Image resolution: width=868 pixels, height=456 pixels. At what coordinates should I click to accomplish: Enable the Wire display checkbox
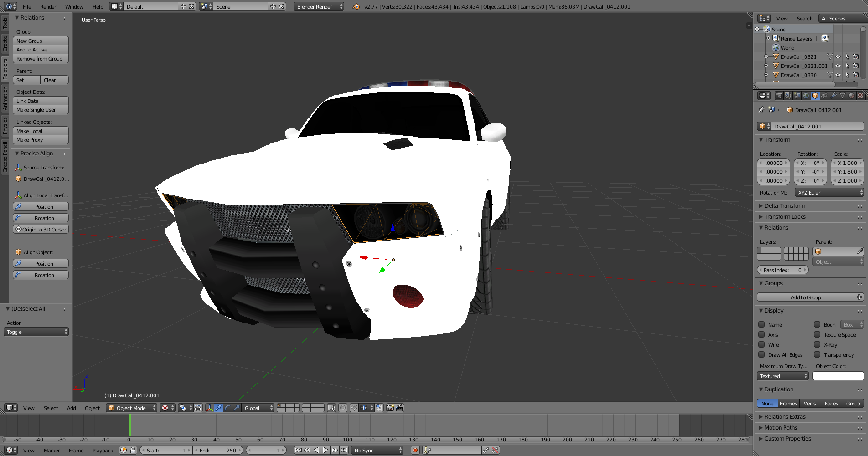tap(761, 344)
